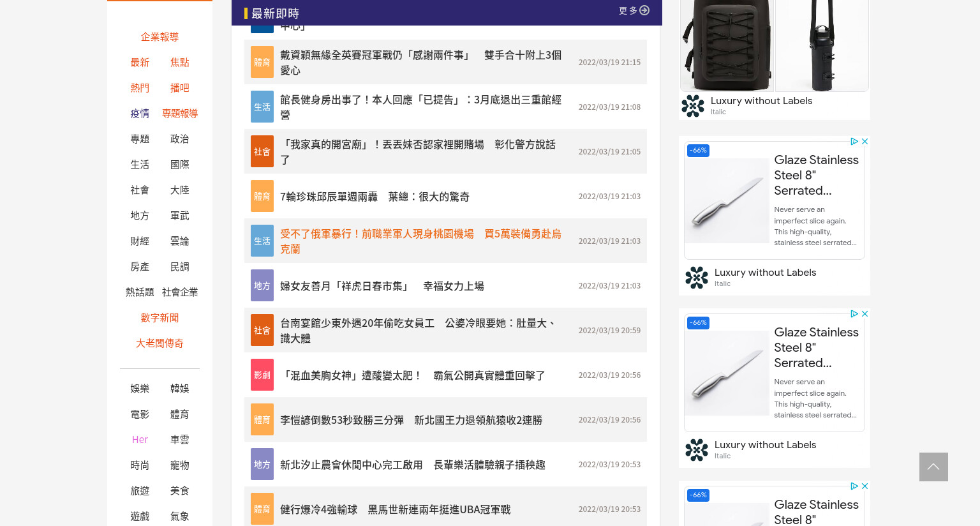Open highlighted 受不了俄軍暴行 article
This screenshot has height=526, width=980.
tap(420, 241)
